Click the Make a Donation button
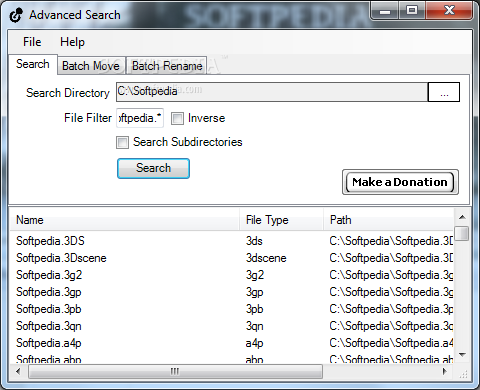 pos(400,182)
